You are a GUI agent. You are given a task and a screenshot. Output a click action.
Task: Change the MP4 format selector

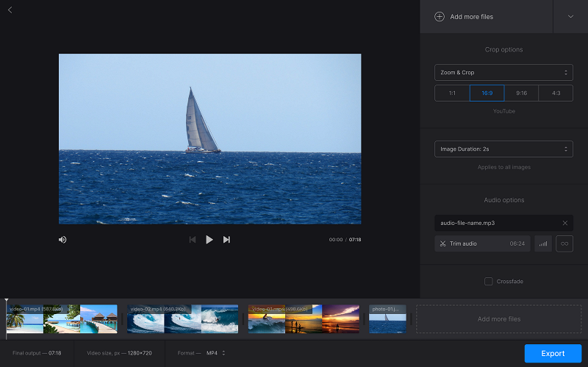click(215, 353)
